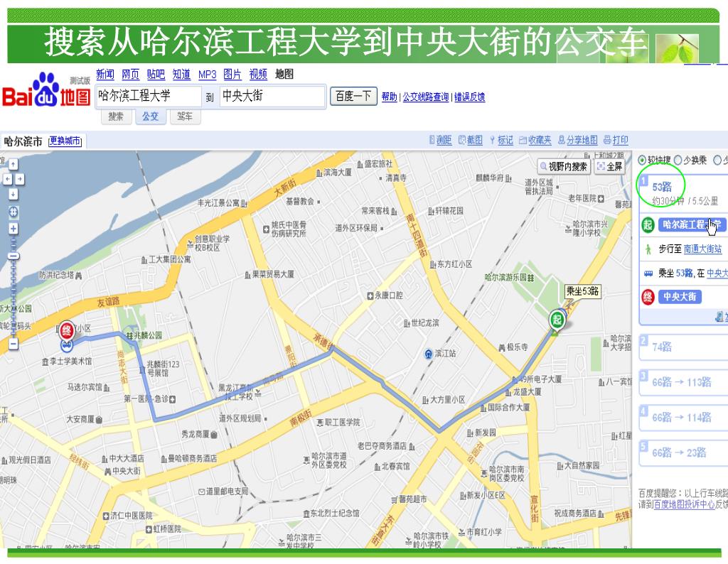The image size is (728, 564).
Task: Click 更换城市 change city link
Action: [x=65, y=141]
